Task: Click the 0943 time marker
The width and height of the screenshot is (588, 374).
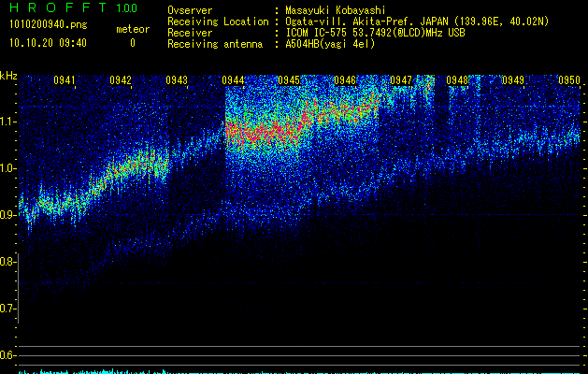Action: (177, 80)
